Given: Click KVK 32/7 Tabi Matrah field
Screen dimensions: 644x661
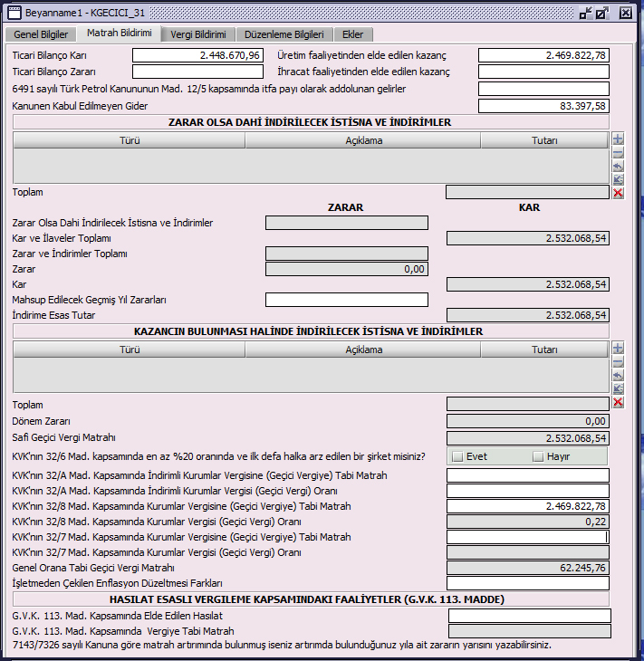Looking at the screenshot, I should point(528,537).
